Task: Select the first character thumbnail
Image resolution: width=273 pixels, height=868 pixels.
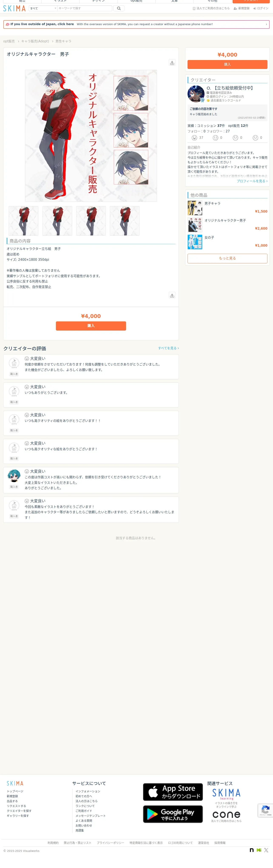Action: pyautogui.click(x=24, y=221)
